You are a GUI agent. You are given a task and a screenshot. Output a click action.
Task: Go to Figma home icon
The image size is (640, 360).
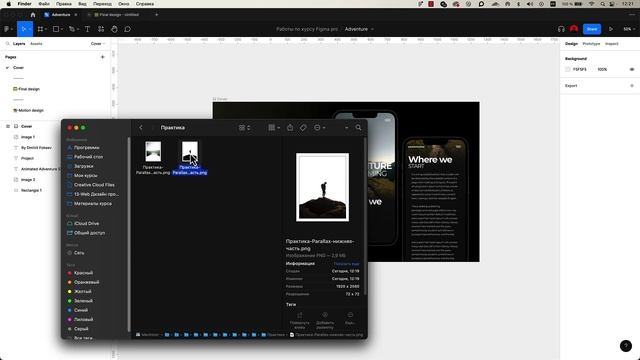(x=33, y=15)
